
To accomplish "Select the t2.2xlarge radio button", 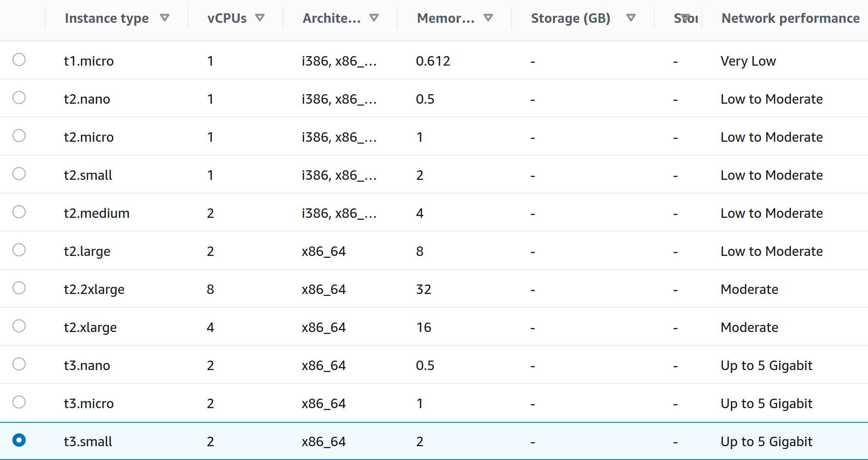I will (x=19, y=288).
